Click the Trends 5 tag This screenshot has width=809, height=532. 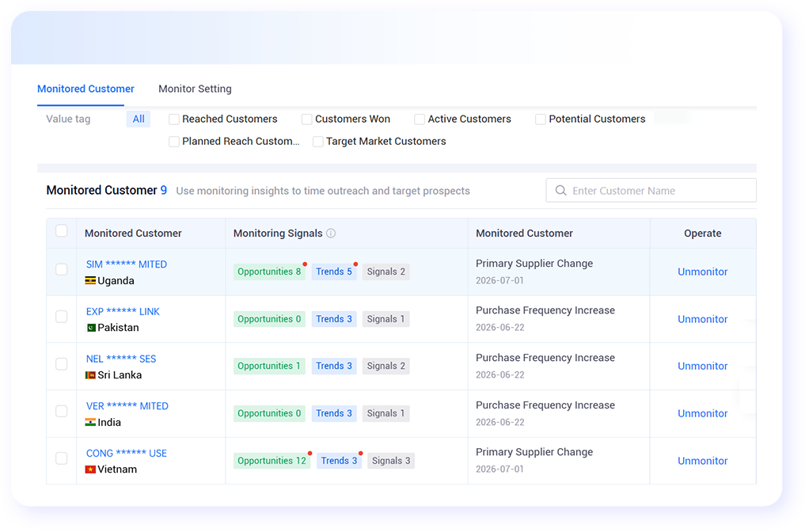pyautogui.click(x=334, y=272)
